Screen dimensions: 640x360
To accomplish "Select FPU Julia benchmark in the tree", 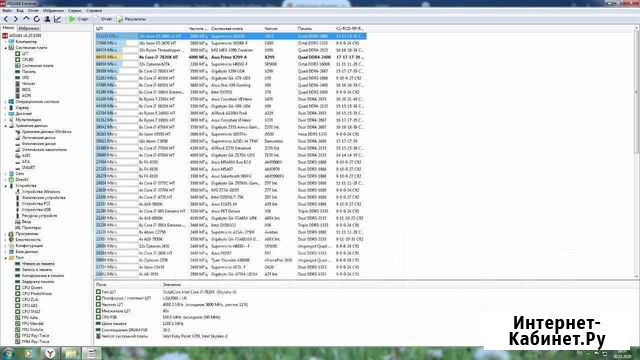I will point(31,318).
